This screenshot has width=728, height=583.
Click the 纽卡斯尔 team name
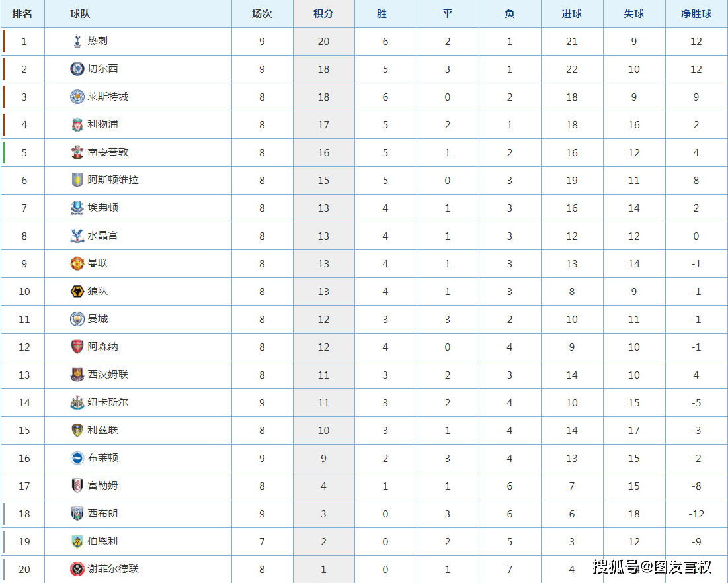point(108,402)
